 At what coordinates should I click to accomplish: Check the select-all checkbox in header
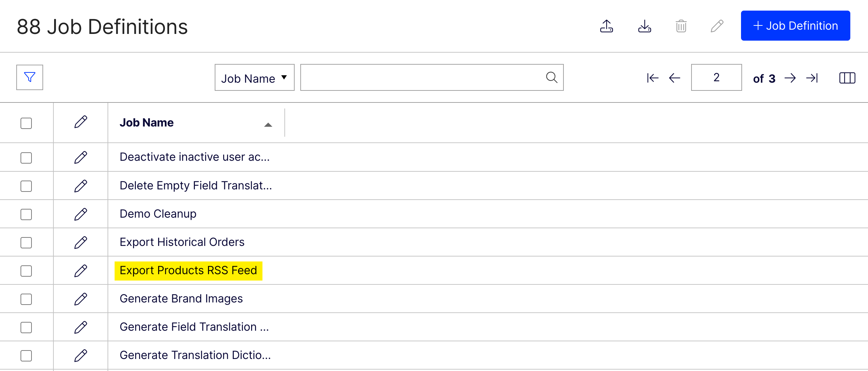click(x=26, y=123)
